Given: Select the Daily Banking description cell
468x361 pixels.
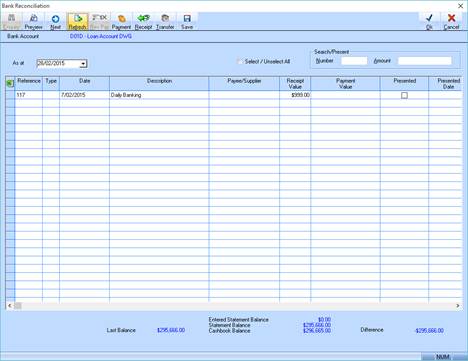Looking at the screenshot, I should point(159,95).
